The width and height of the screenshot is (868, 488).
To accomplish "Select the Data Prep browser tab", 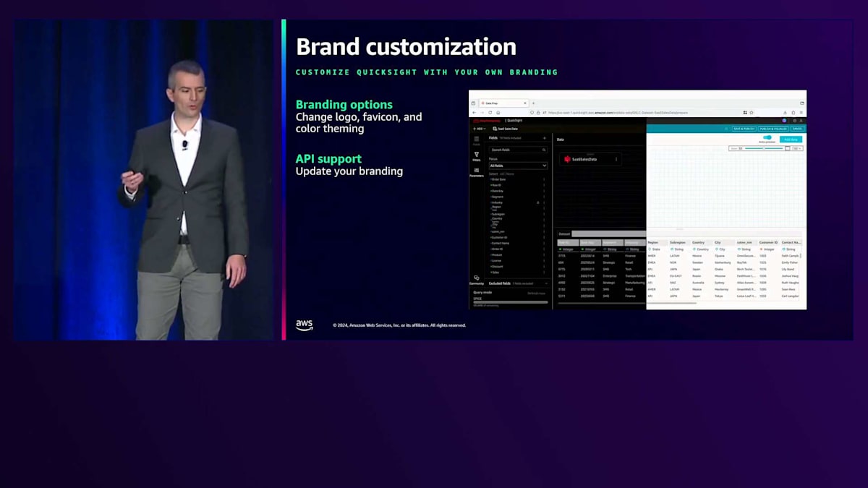I will point(504,103).
